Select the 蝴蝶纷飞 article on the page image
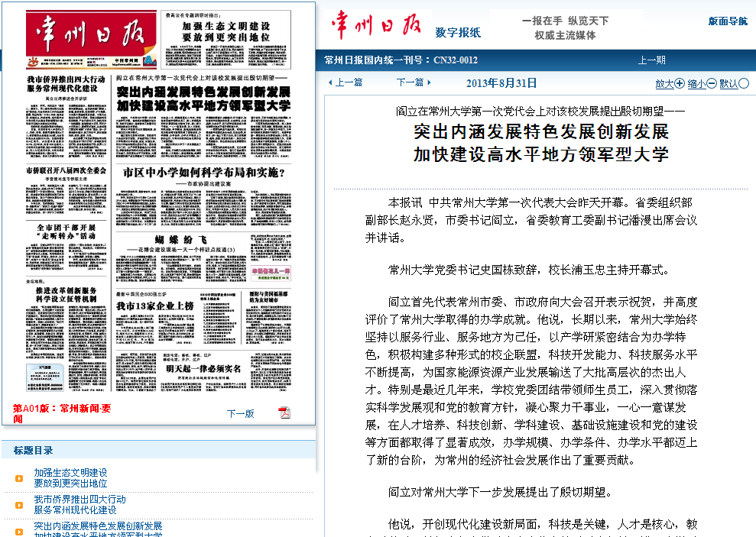This screenshot has width=756, height=537. click(203, 258)
